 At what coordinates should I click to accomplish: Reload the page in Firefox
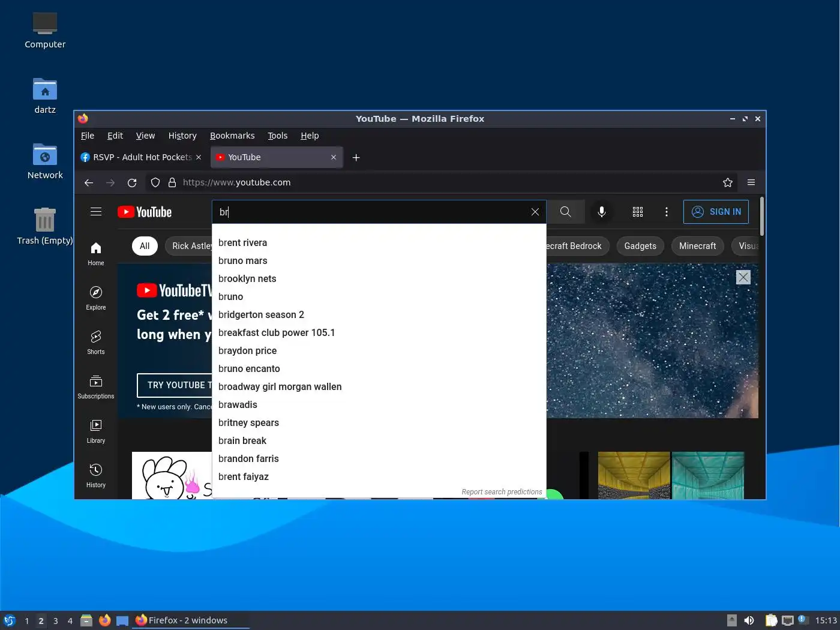point(132,182)
